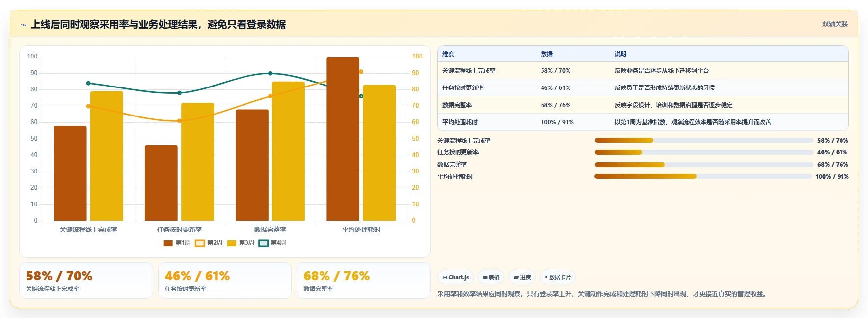Click description 反映业务是否逐步从线下迁移到平台
The image size is (868, 318).
(662, 71)
